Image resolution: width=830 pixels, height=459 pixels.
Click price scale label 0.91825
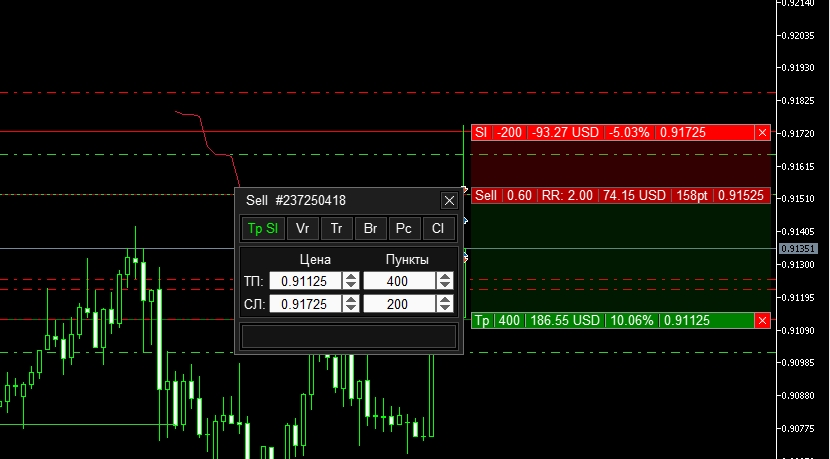point(799,101)
